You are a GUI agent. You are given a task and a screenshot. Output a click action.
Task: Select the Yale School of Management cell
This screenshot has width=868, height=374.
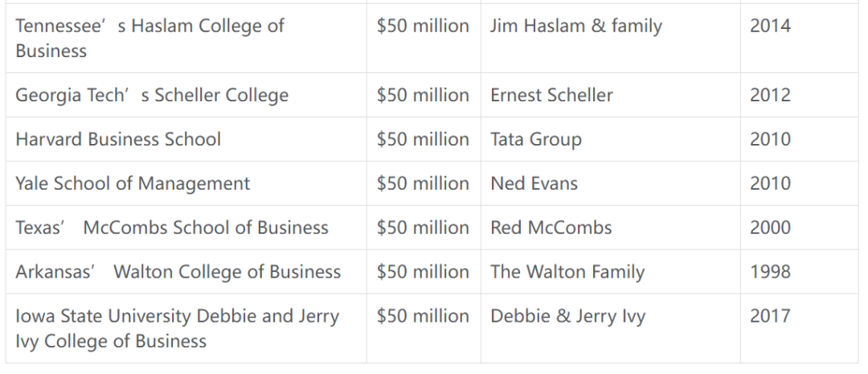[186, 183]
